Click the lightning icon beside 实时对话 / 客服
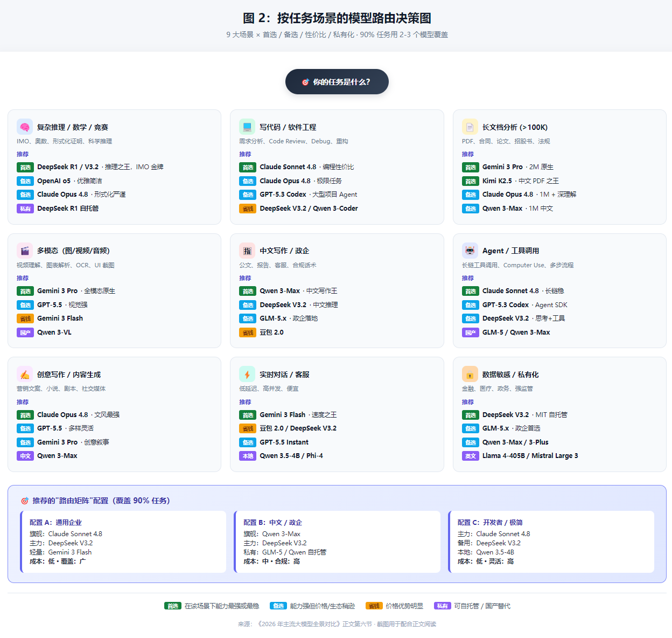The height and width of the screenshot is (638, 672). [x=247, y=375]
